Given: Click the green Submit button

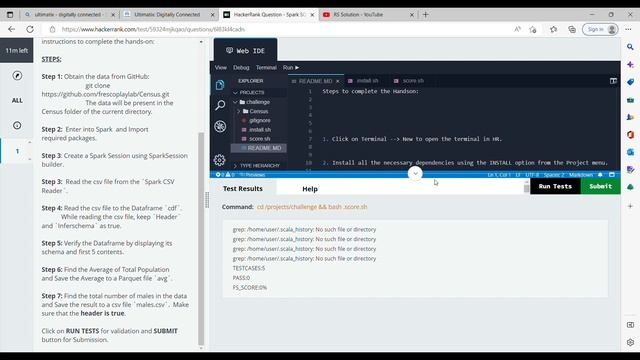Looking at the screenshot, I should [600, 187].
